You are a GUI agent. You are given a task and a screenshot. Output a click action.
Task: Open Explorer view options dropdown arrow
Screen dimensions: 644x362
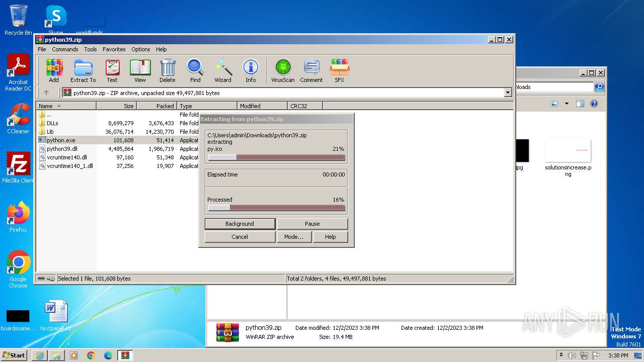tap(567, 104)
